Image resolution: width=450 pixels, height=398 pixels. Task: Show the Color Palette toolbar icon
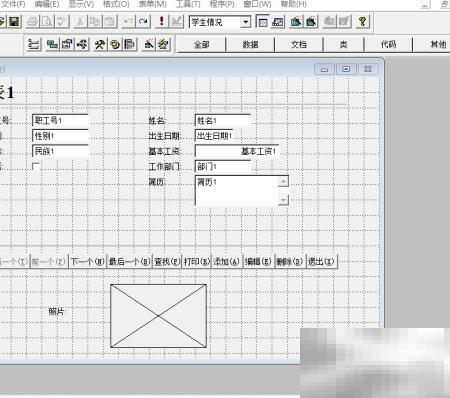pyautogui.click(x=115, y=44)
